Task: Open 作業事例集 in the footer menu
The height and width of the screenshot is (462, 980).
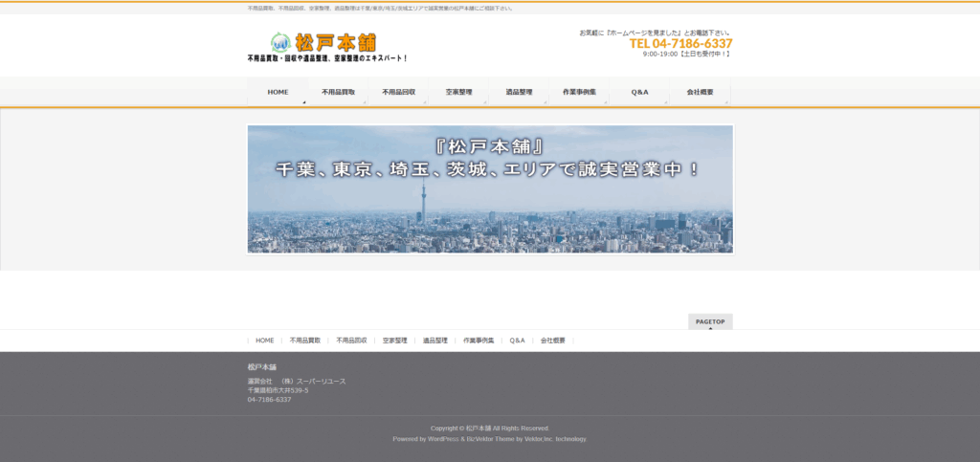Action: click(479, 341)
